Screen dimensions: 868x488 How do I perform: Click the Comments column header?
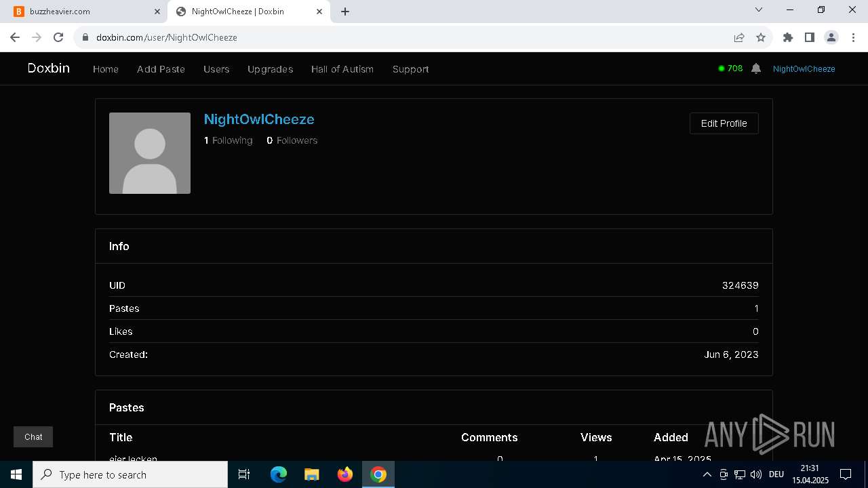489,437
